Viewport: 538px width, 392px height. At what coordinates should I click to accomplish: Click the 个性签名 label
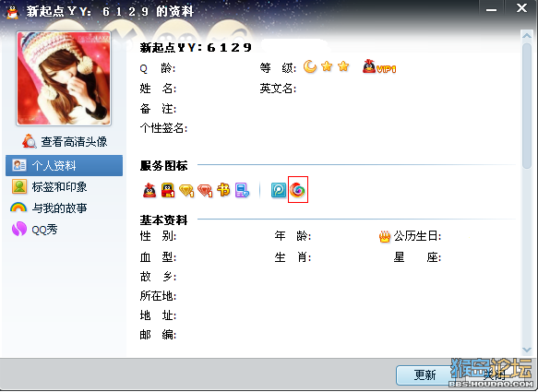tap(163, 128)
